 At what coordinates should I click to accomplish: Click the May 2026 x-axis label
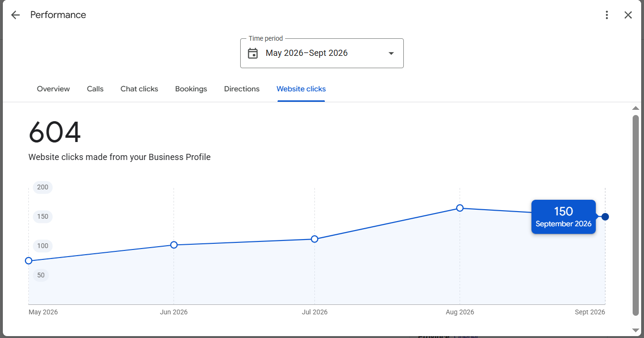pyautogui.click(x=43, y=312)
